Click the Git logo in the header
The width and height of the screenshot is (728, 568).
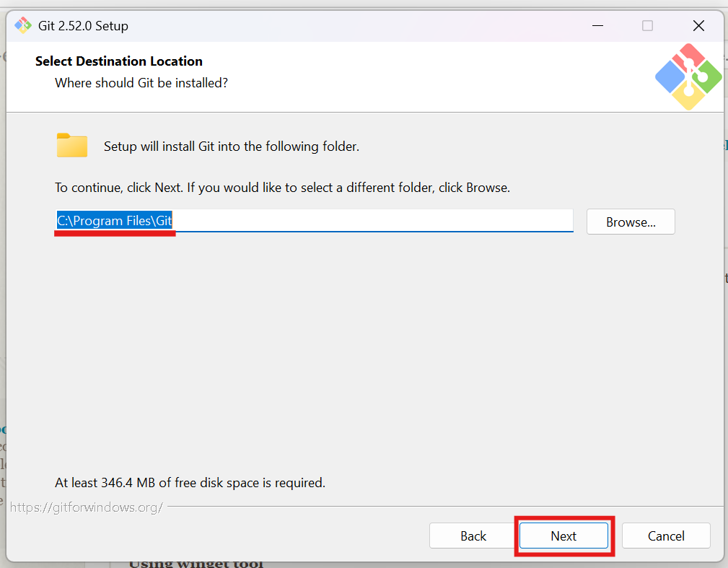[688, 77]
